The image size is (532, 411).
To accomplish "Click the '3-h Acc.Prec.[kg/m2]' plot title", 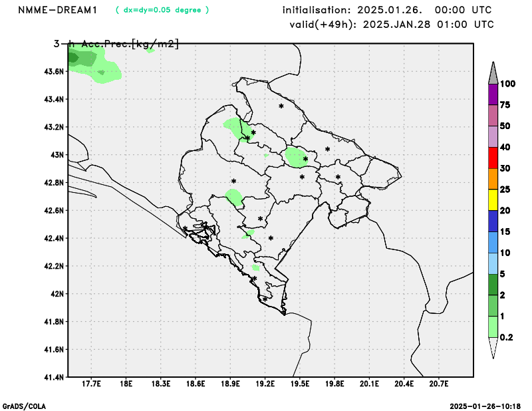I will click(x=116, y=44).
